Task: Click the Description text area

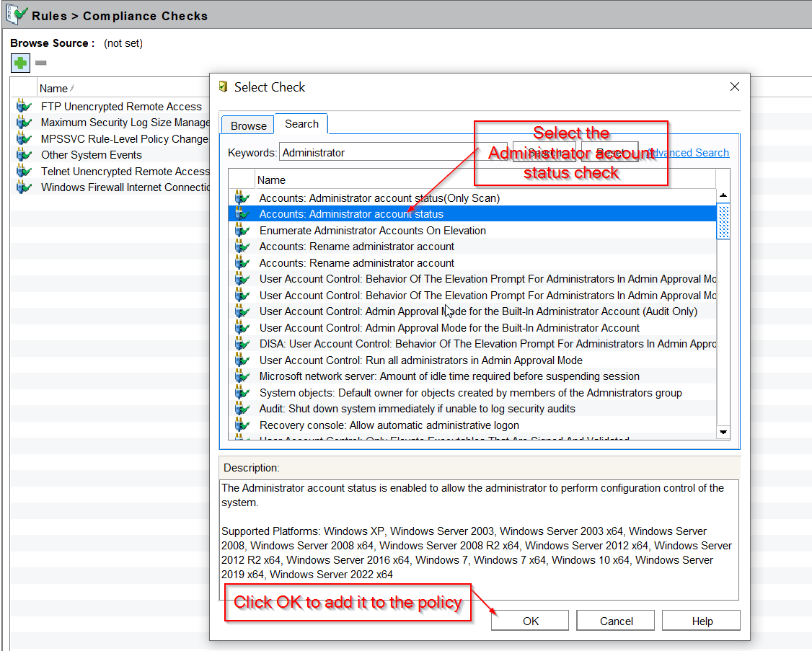Action: 479,539
